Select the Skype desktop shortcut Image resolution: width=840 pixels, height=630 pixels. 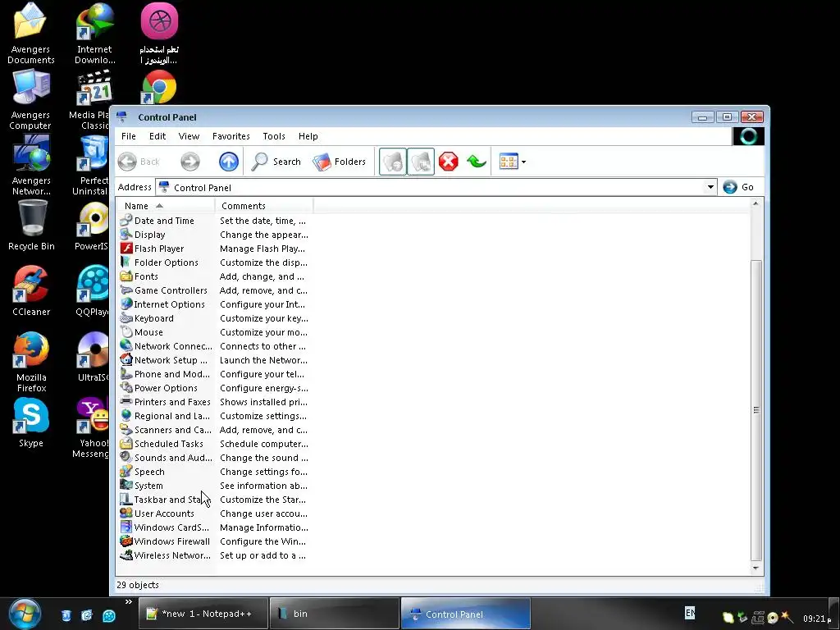click(x=31, y=422)
